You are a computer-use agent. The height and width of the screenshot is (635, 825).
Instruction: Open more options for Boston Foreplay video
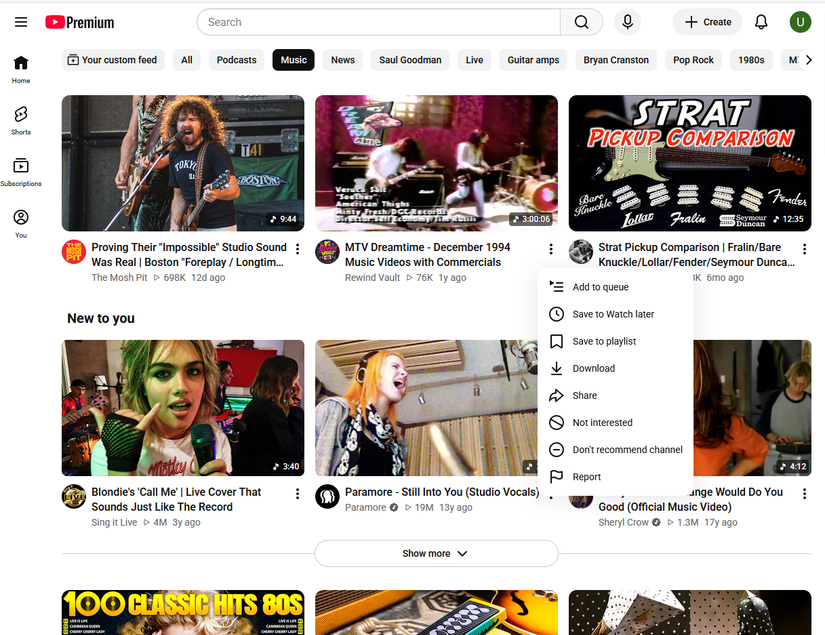(x=298, y=249)
